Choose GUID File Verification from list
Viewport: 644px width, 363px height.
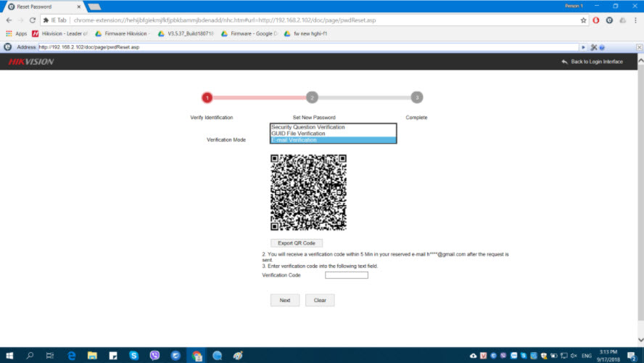click(298, 134)
